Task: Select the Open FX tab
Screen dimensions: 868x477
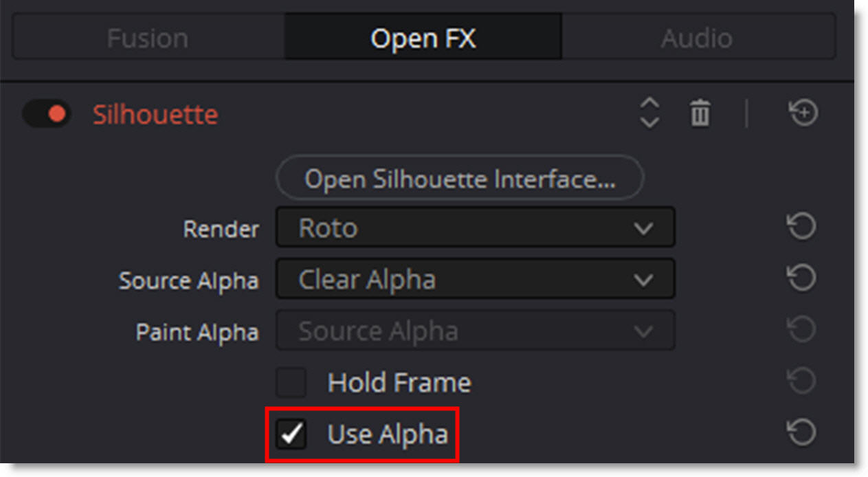Action: (423, 38)
